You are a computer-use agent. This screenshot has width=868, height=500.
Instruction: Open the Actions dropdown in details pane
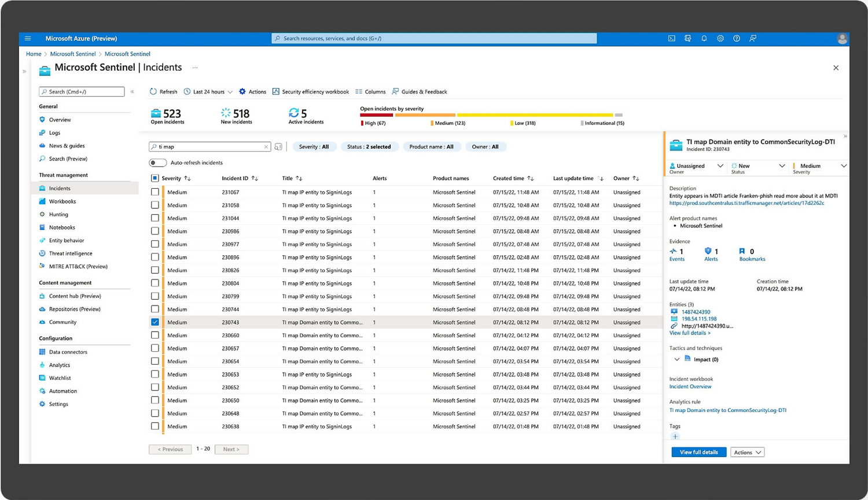(x=747, y=452)
